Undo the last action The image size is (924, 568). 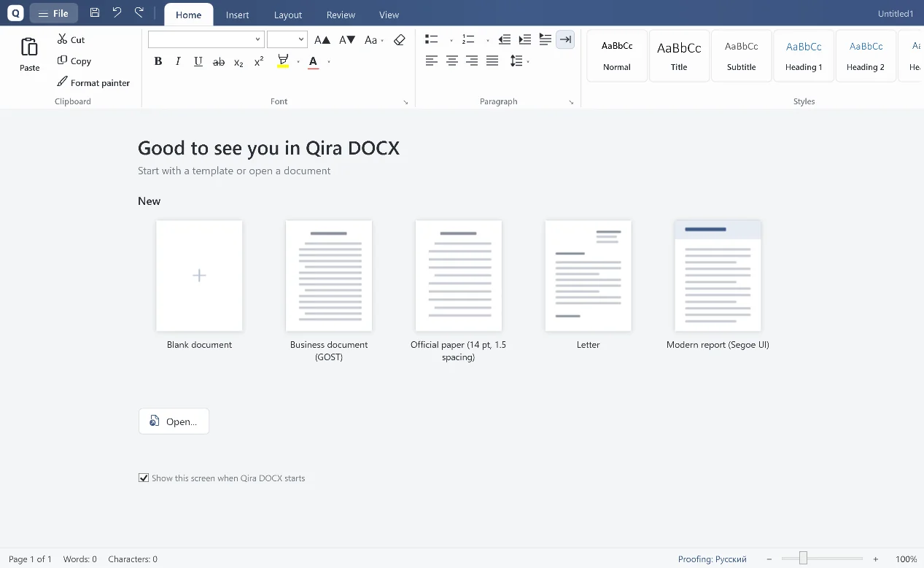click(117, 13)
